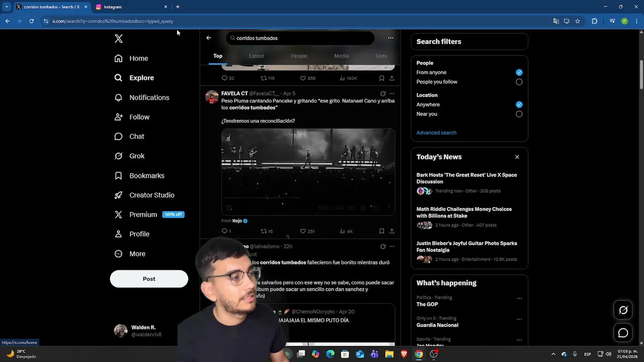
Task: Select the Anywhere location filter
Action: pyautogui.click(x=519, y=105)
